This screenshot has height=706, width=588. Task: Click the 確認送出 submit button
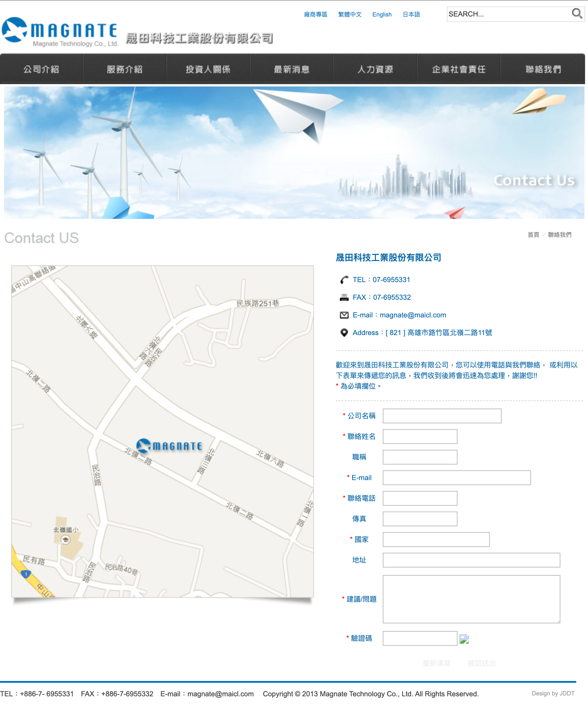point(482,663)
